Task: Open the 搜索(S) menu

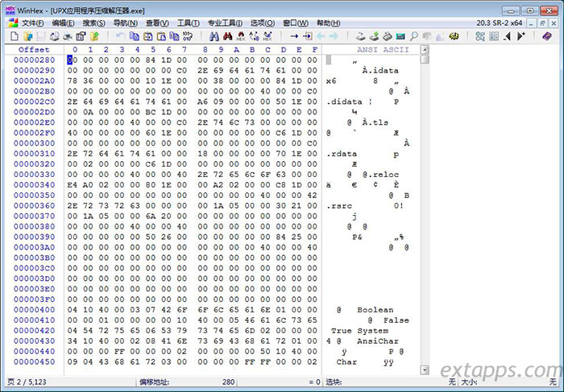Action: pyautogui.click(x=94, y=23)
